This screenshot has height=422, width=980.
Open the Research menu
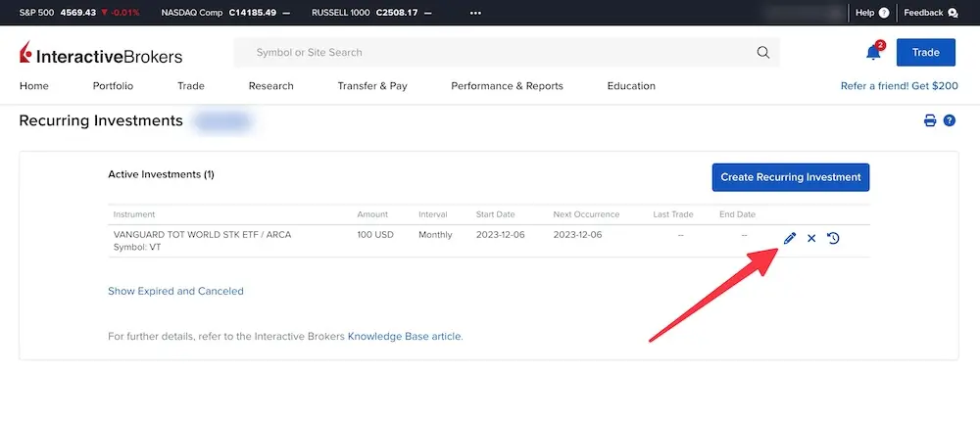coord(270,86)
